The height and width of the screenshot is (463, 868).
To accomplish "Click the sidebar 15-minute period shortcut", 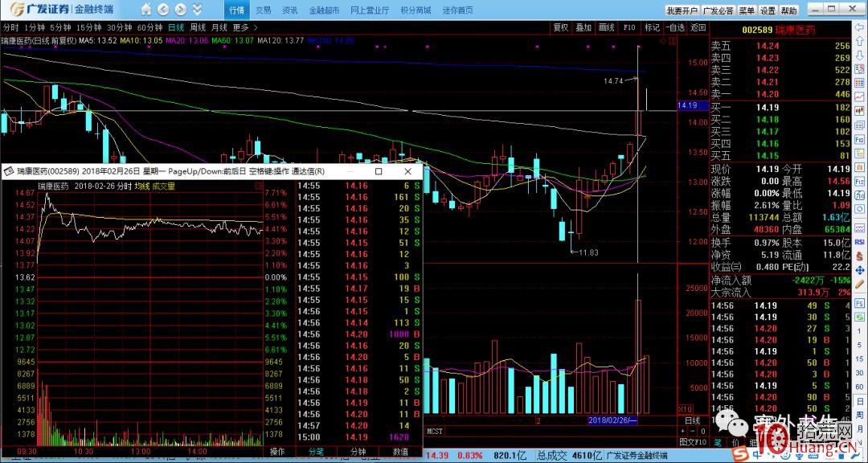I will tap(860, 359).
